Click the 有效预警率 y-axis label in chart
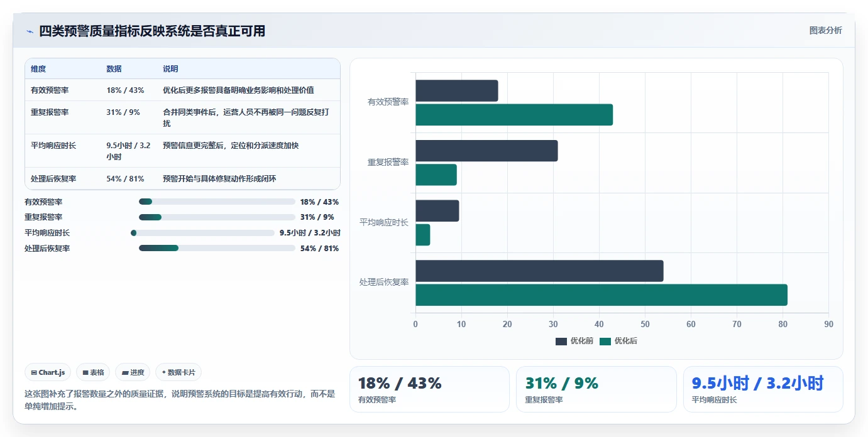This screenshot has width=868, height=437. (388, 102)
